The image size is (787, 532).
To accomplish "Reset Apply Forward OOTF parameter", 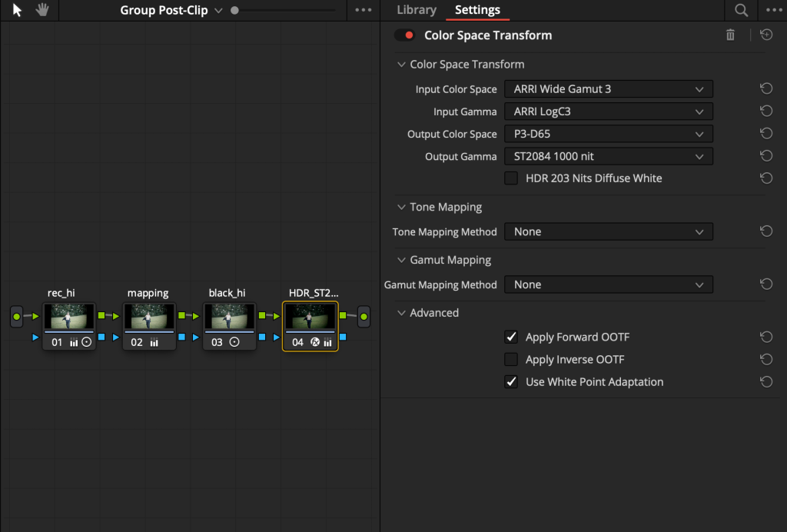I will (x=766, y=337).
